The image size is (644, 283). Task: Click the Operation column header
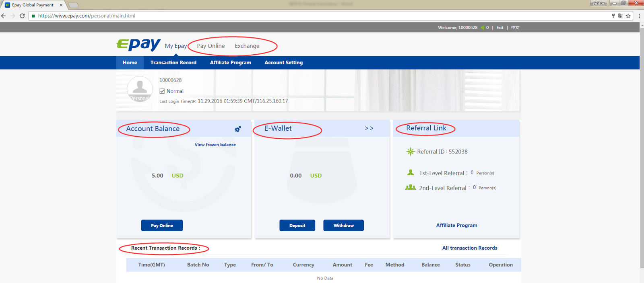501,265
